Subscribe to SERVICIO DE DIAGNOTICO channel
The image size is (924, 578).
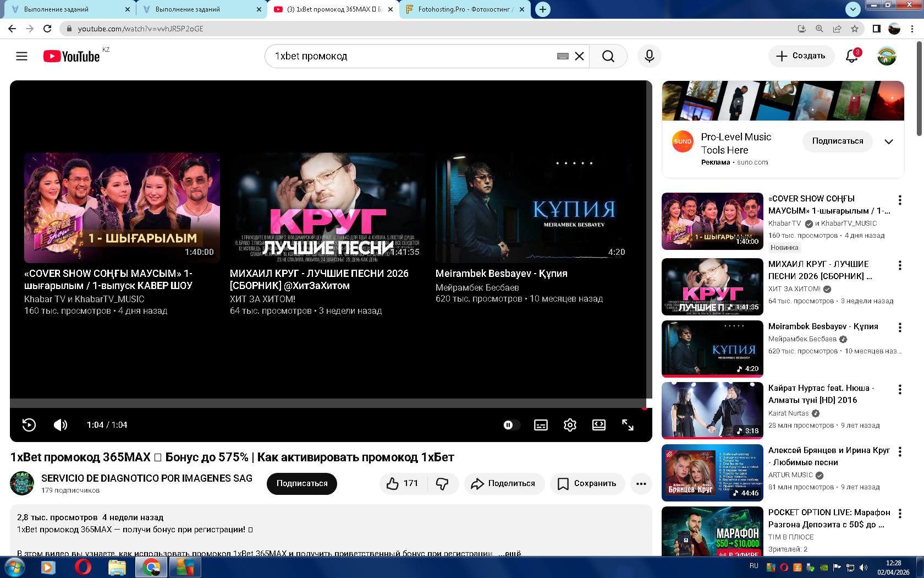302,484
